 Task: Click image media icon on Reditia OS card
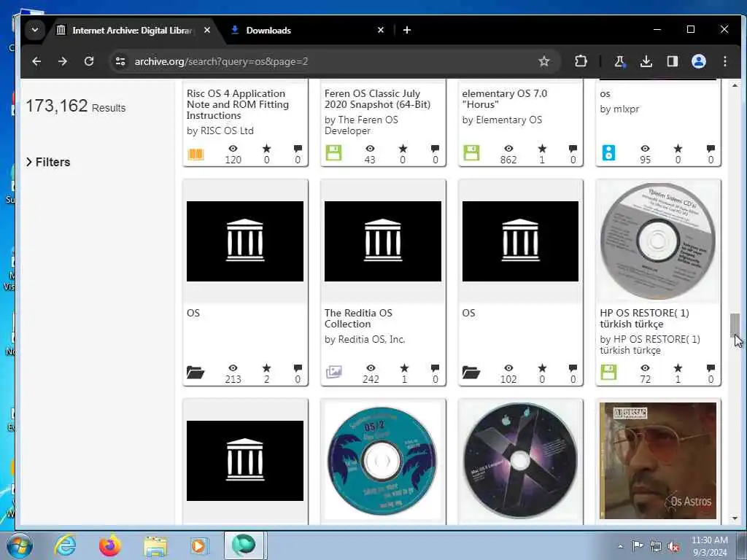333,371
